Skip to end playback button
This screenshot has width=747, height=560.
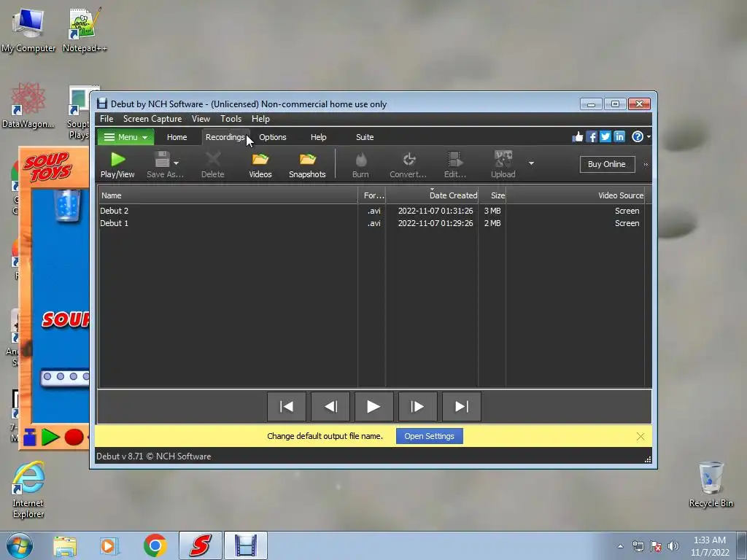pos(462,407)
